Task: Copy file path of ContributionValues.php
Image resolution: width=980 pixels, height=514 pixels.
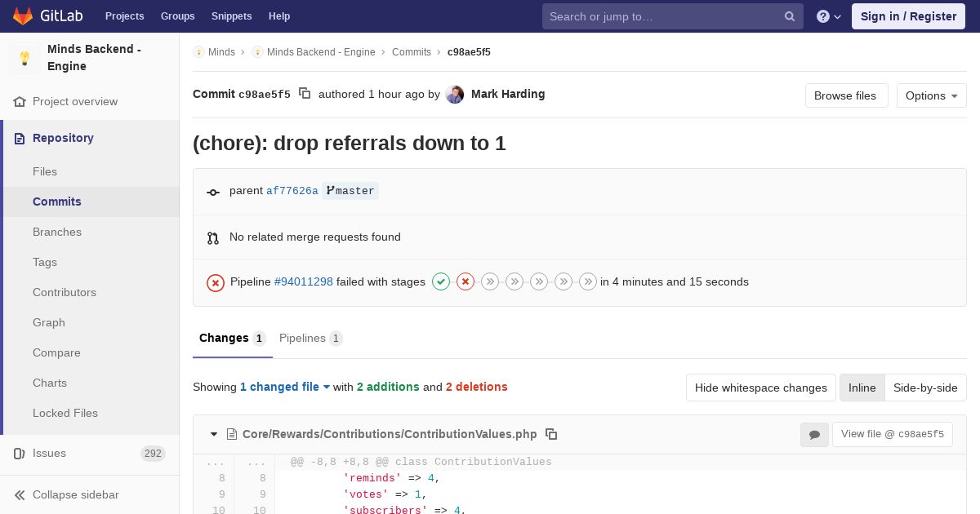Action: point(551,434)
